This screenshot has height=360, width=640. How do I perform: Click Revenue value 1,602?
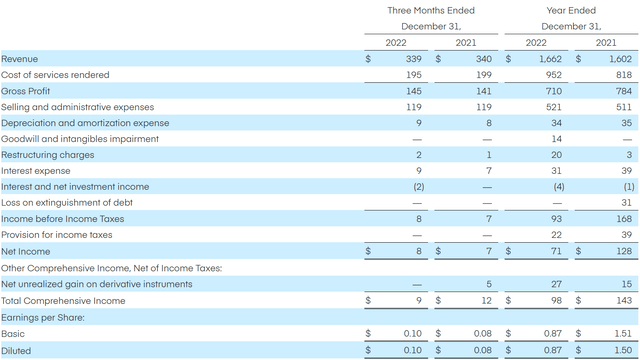(x=620, y=59)
